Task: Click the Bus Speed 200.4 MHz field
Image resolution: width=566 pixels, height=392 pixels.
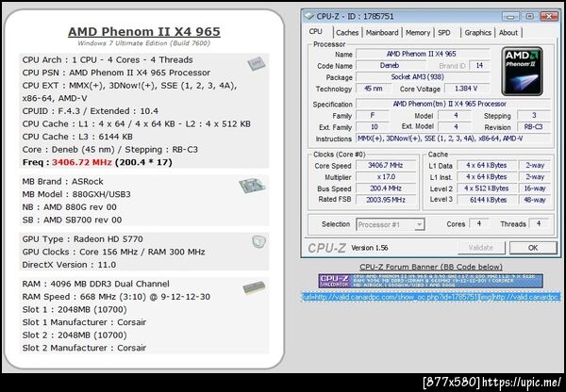Action: point(386,188)
